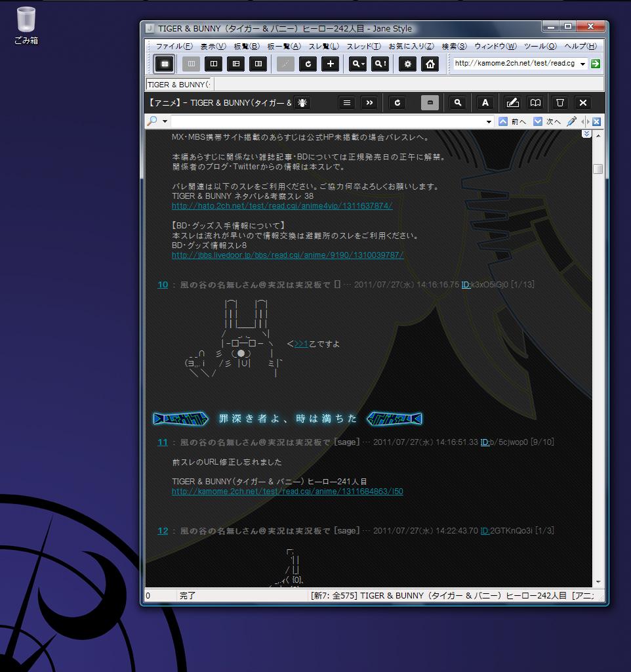The image size is (631, 672).
Task: Delete log with trash bin icon
Action: click(560, 103)
